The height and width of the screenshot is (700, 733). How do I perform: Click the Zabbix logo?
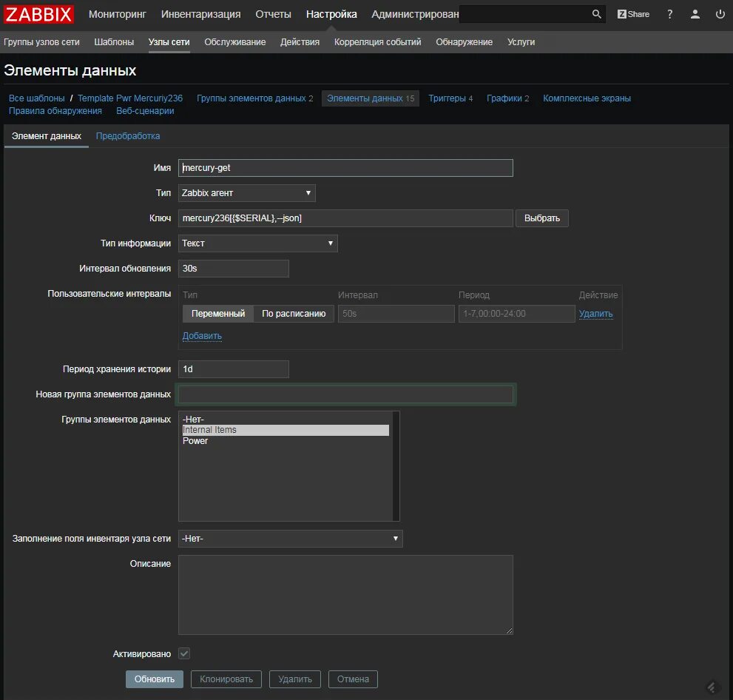tap(38, 14)
